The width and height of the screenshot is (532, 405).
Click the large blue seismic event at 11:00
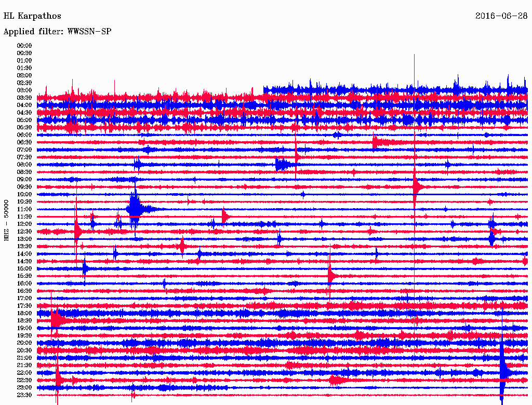click(x=136, y=209)
